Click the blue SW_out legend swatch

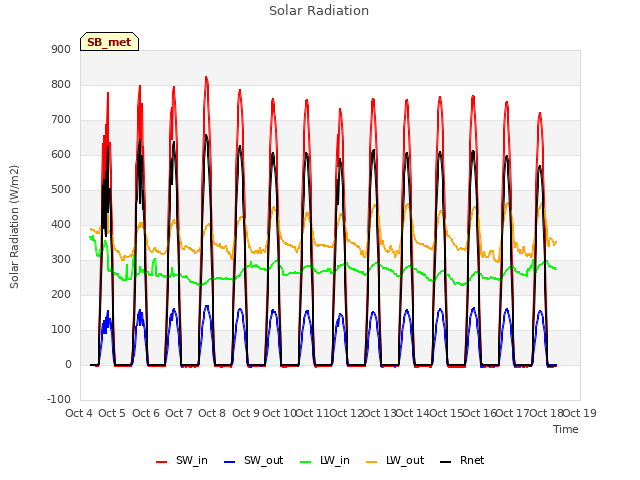(230, 462)
